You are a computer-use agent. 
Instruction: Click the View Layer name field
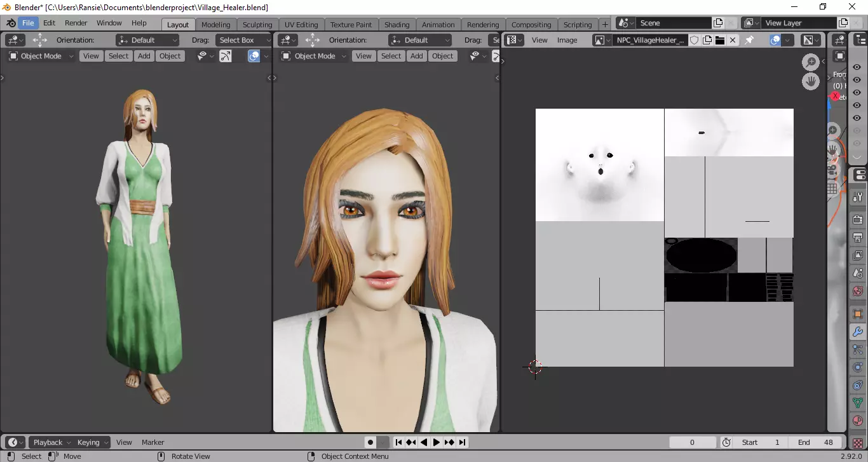799,23
